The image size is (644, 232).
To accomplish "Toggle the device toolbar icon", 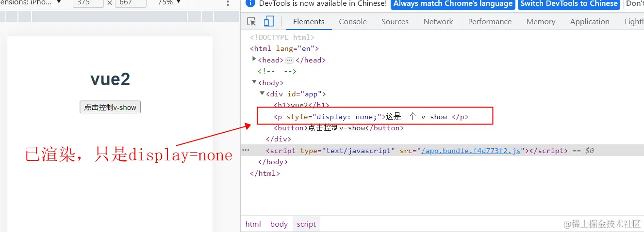I will tap(269, 21).
